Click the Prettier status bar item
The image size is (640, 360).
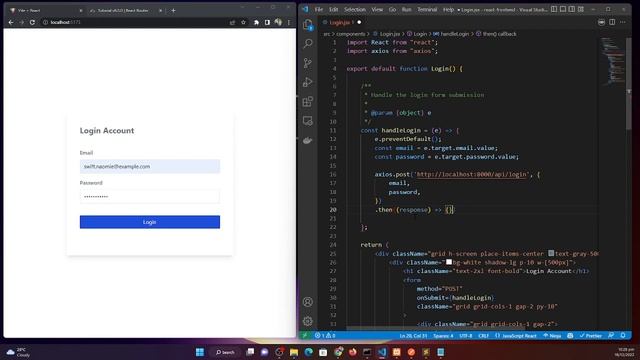pos(591,336)
